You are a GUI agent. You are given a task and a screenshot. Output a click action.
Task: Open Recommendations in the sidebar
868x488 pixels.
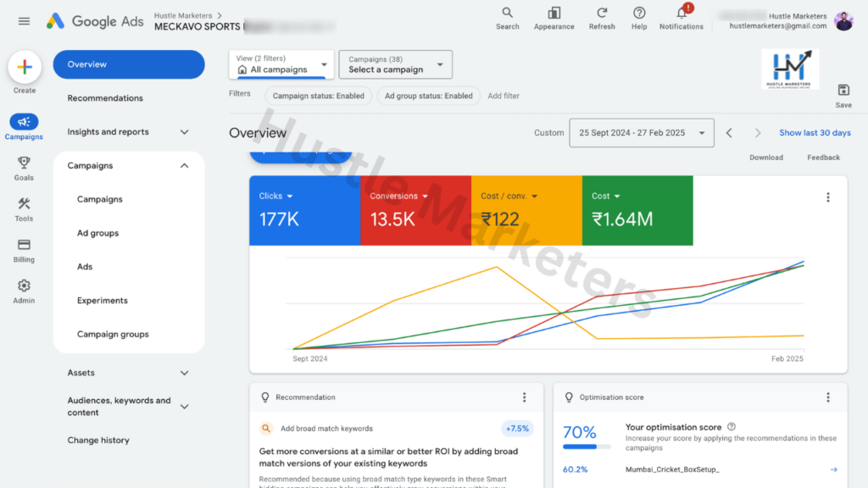(105, 98)
